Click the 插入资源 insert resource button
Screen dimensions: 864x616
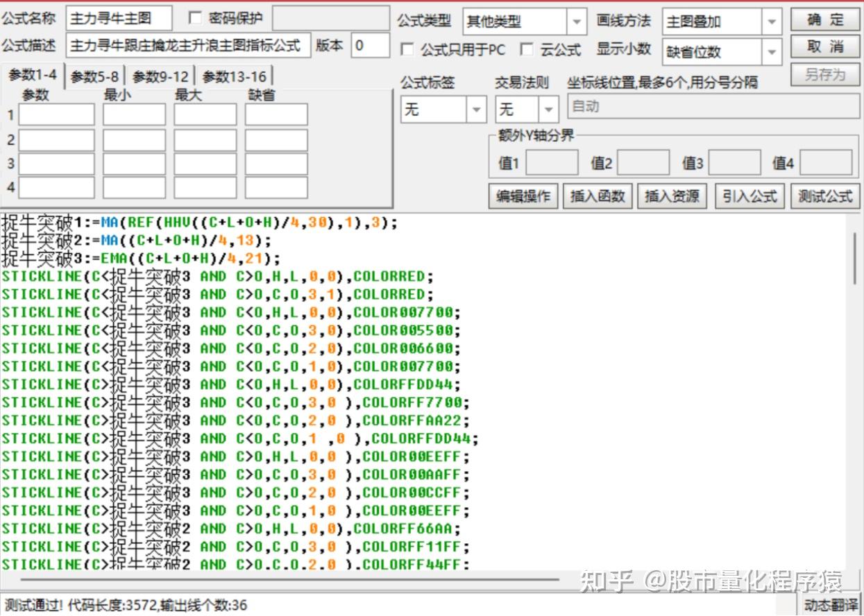[x=672, y=196]
